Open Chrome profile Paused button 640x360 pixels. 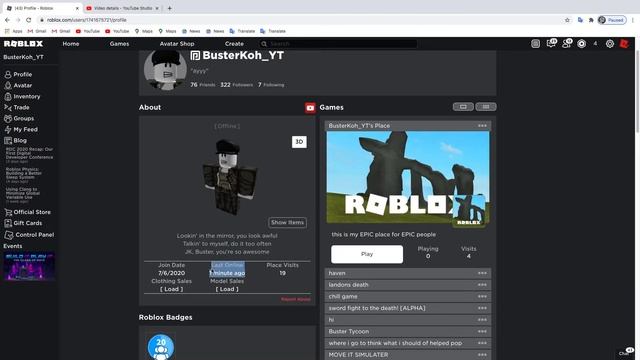(x=612, y=20)
